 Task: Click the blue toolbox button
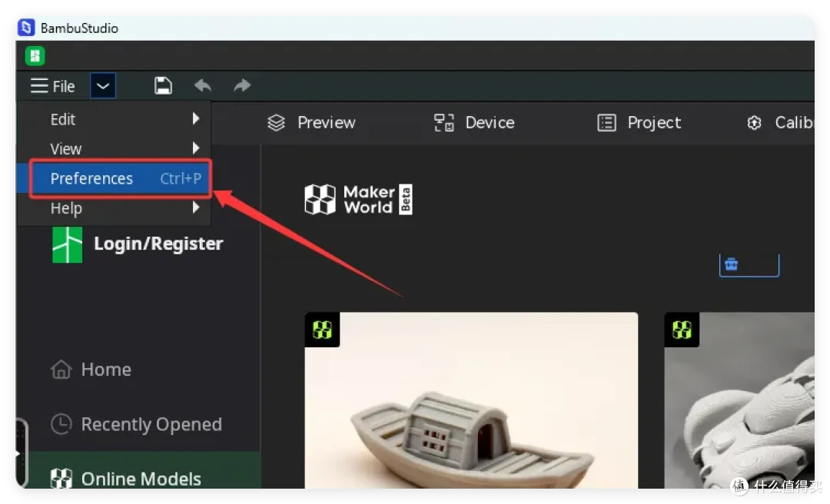click(749, 265)
